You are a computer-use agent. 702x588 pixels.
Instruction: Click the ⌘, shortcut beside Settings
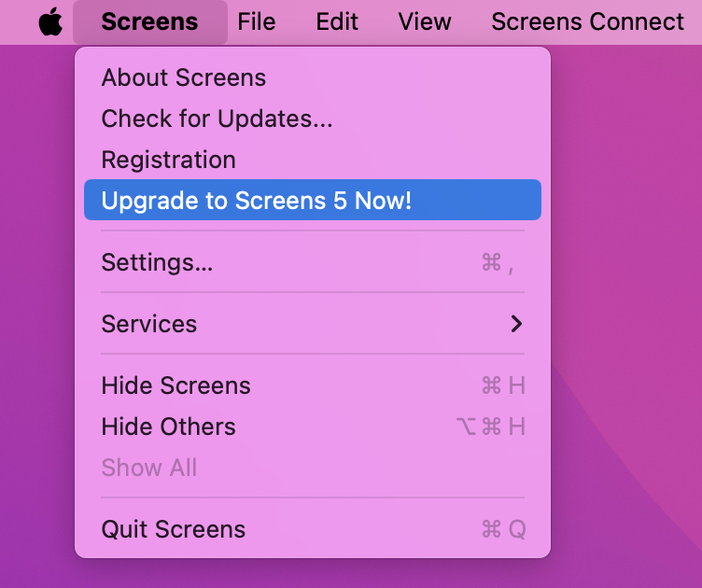[x=498, y=262]
